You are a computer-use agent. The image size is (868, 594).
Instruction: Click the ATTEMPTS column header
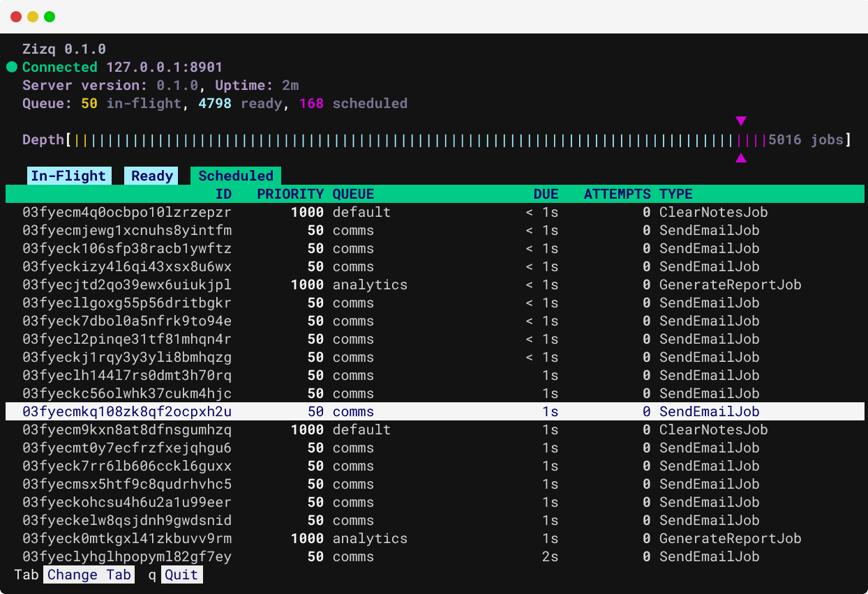coord(617,194)
